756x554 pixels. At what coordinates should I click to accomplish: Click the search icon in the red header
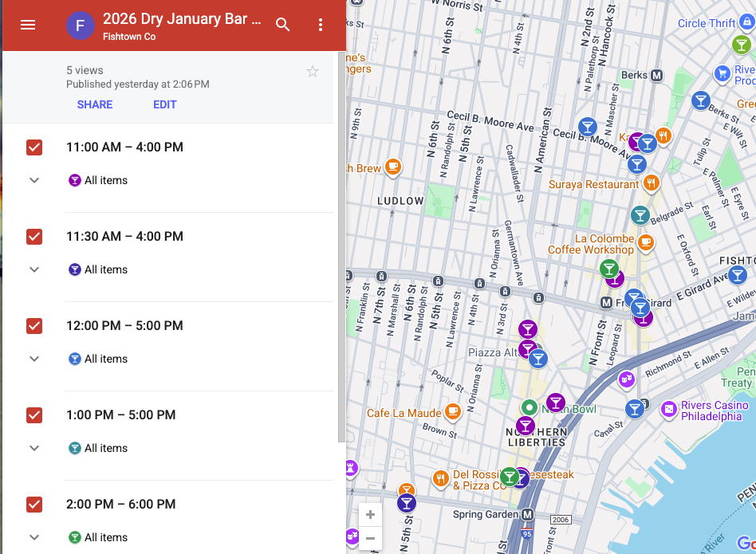point(283,25)
